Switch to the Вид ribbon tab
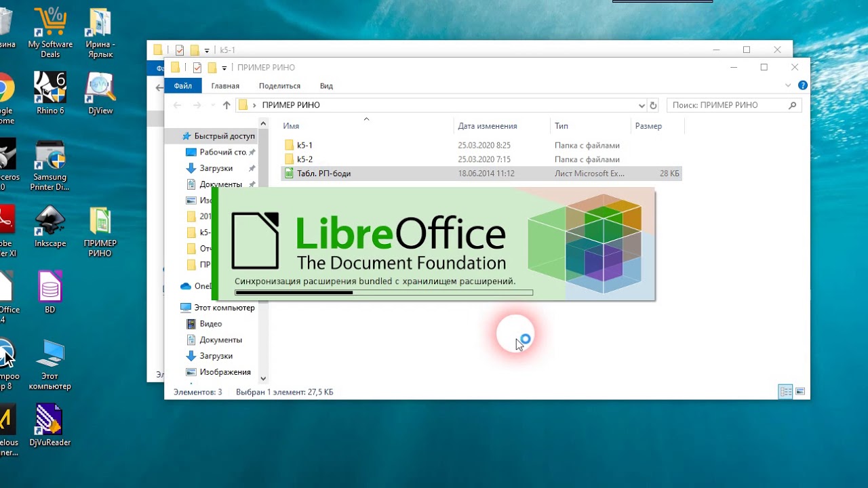The width and height of the screenshot is (868, 488). pyautogui.click(x=326, y=86)
